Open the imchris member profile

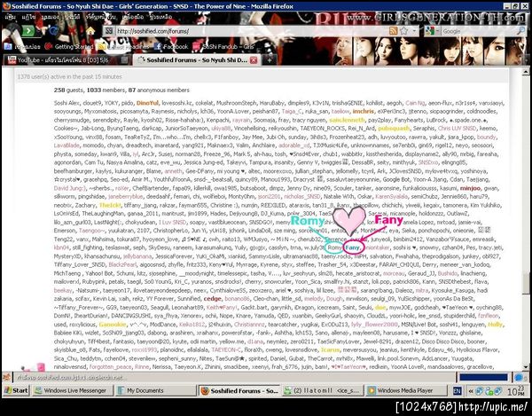tap(363, 111)
